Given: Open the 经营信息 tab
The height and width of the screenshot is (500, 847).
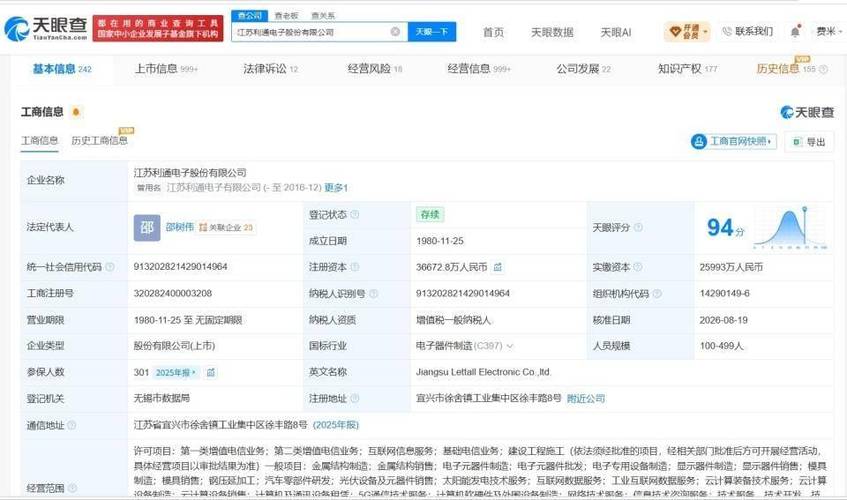Looking at the screenshot, I should (x=479, y=69).
